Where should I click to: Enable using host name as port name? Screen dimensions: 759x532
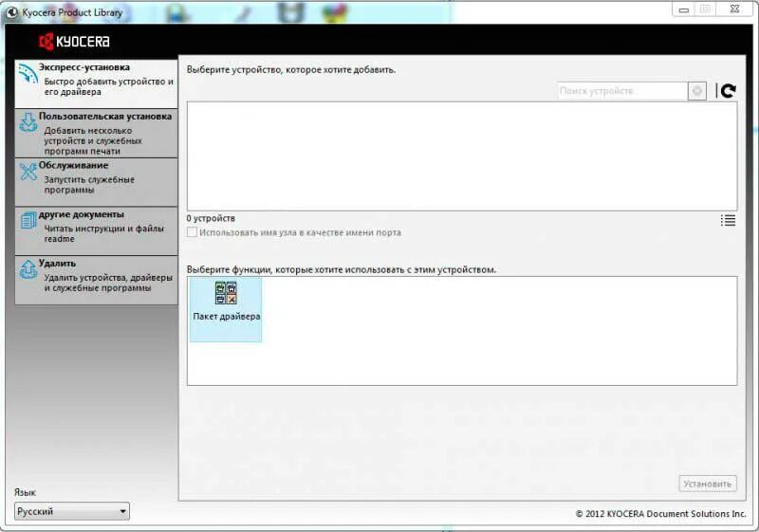click(x=193, y=232)
